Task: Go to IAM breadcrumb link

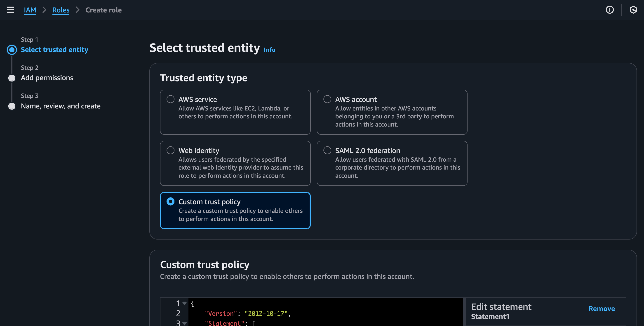Action: [30, 10]
